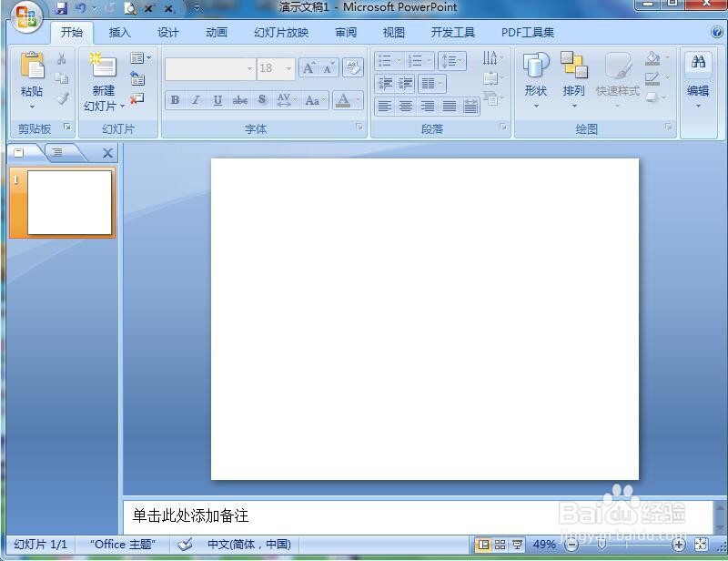Viewport: 728px width, 561px height.
Task: Toggle italic formatting
Action: click(196, 100)
